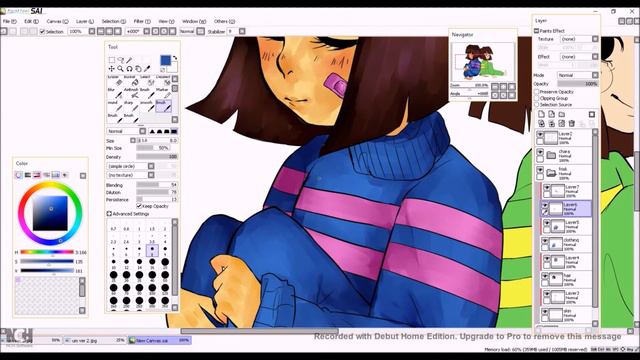This screenshot has height=360, width=640.
Task: Hide the frisk folder layer
Action: pyautogui.click(x=540, y=169)
